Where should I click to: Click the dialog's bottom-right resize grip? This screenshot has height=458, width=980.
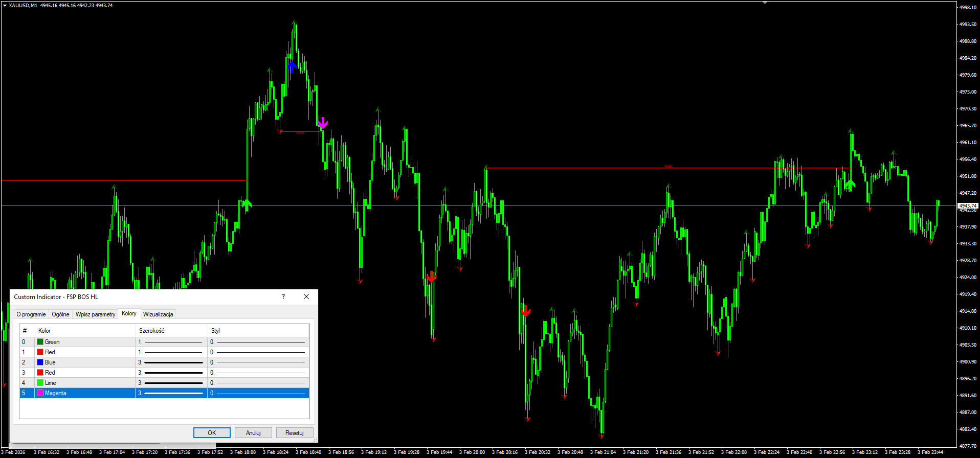coord(315,440)
